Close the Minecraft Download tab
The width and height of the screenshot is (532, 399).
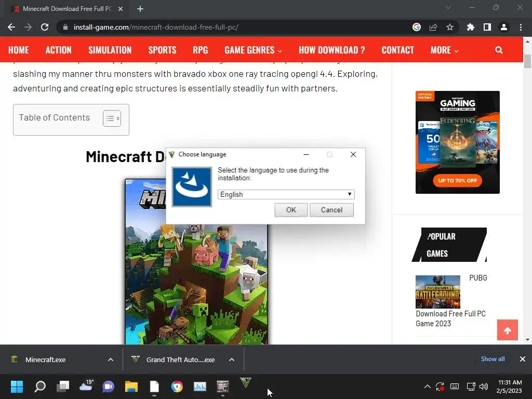click(x=121, y=9)
